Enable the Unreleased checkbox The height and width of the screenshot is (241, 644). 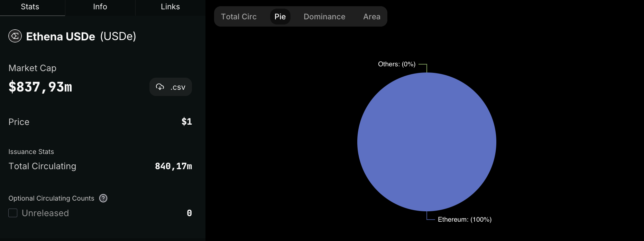[13, 213]
